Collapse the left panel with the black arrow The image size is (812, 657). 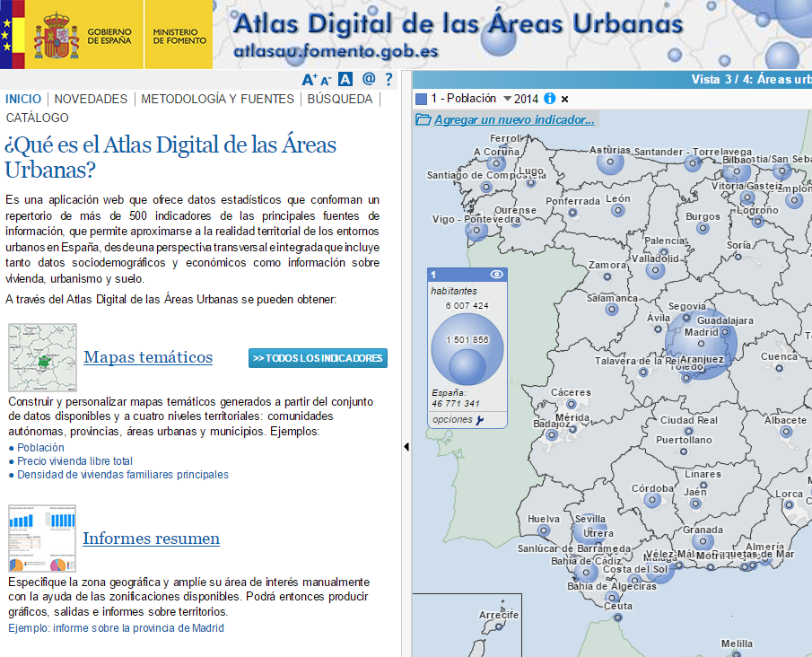coord(406,447)
